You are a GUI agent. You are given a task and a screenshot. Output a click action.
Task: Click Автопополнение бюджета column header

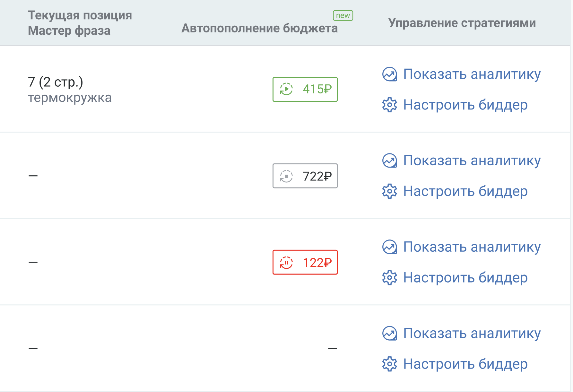click(x=259, y=28)
